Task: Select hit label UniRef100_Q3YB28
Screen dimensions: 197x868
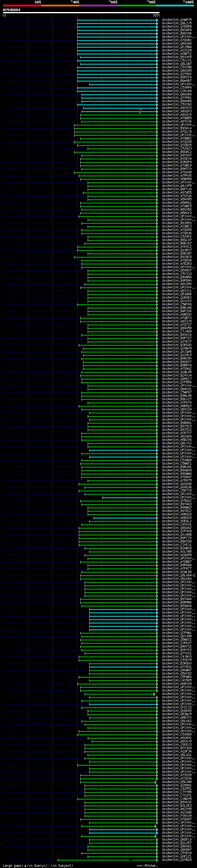Action: pos(177,860)
